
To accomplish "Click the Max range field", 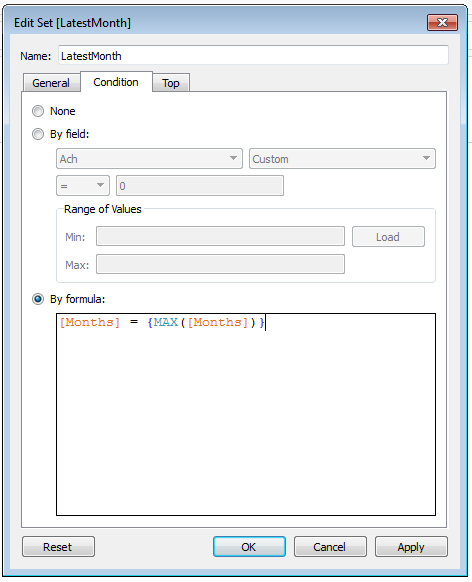I will point(220,264).
